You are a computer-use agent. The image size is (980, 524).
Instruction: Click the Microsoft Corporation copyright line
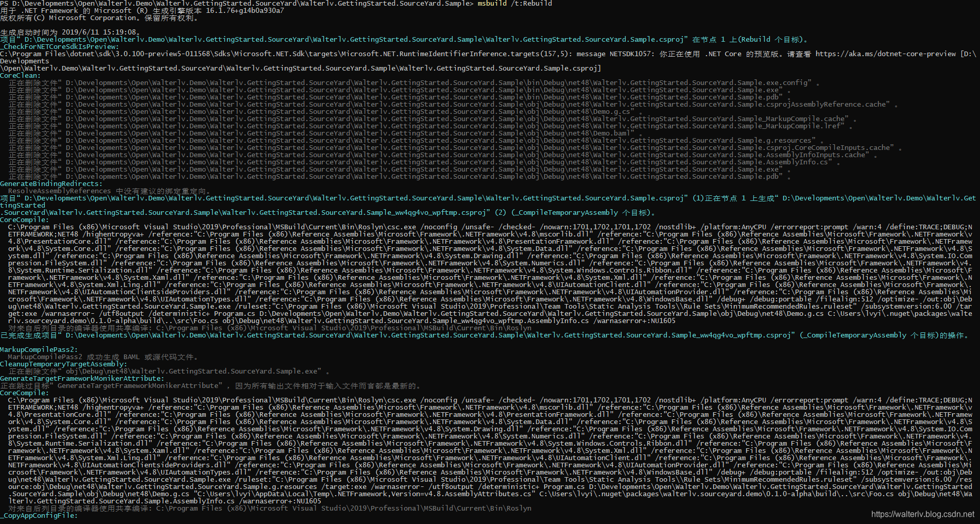99,18
